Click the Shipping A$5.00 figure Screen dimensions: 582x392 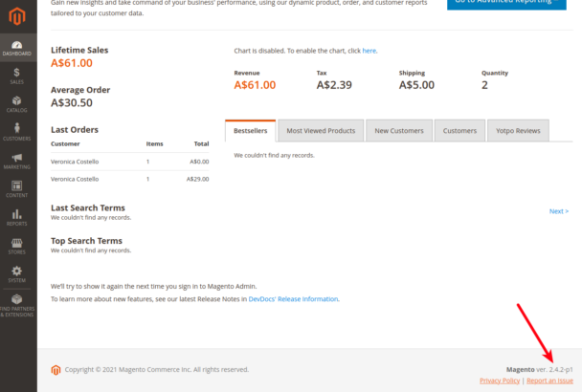coord(416,85)
